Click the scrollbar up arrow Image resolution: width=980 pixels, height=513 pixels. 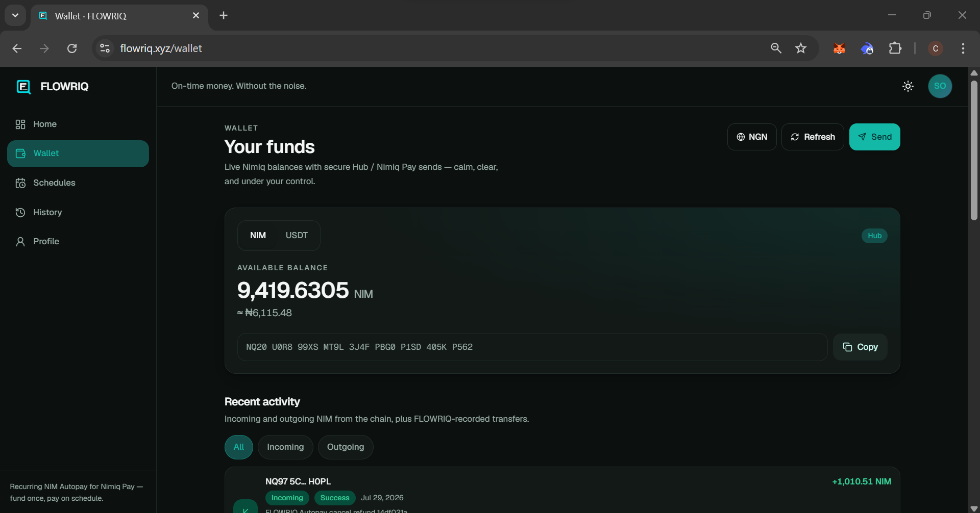point(974,73)
